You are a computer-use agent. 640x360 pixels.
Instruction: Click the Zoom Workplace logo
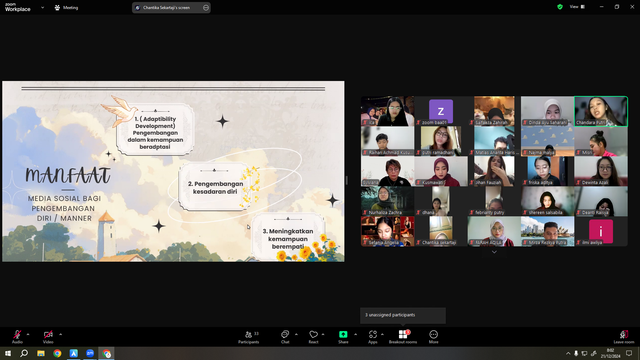tap(18, 7)
